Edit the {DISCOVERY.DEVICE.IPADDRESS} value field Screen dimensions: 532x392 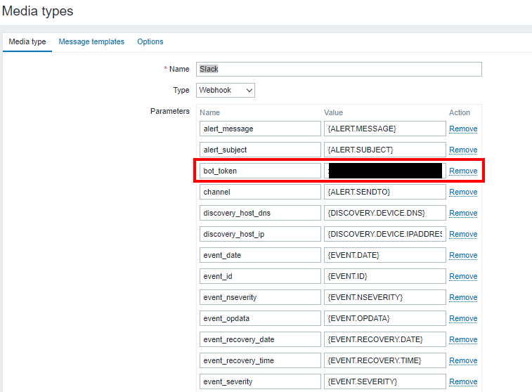384,234
